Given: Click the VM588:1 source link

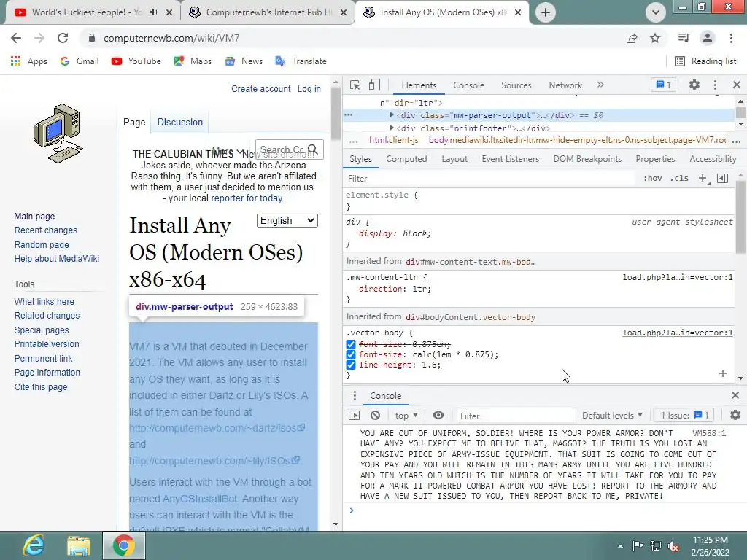Looking at the screenshot, I should (x=709, y=433).
